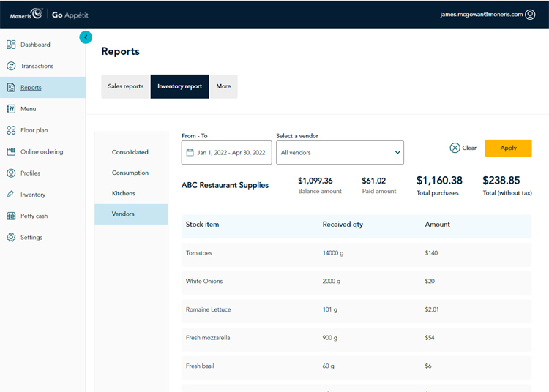Image resolution: width=549 pixels, height=392 pixels.
Task: Click the Inventory pencil icon
Action: click(x=10, y=194)
